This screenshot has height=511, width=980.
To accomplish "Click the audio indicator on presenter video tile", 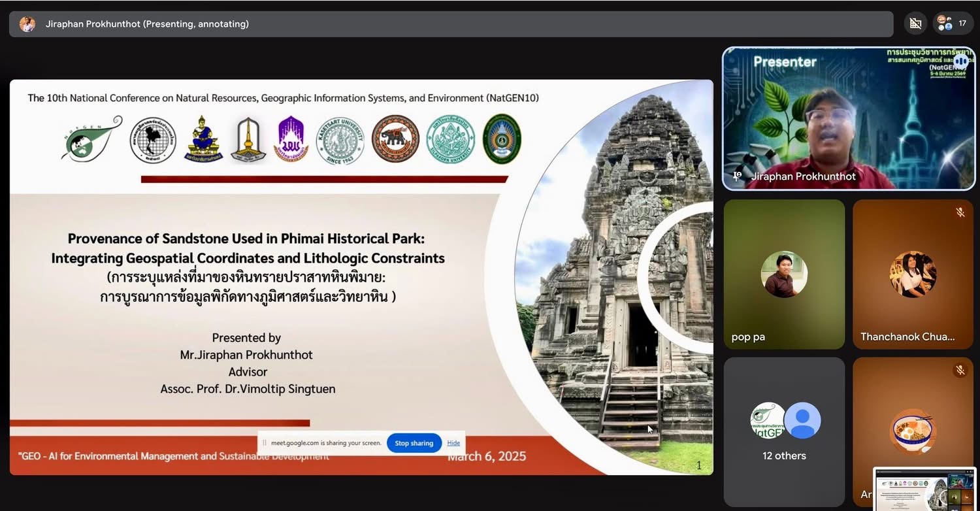I will tap(960, 61).
